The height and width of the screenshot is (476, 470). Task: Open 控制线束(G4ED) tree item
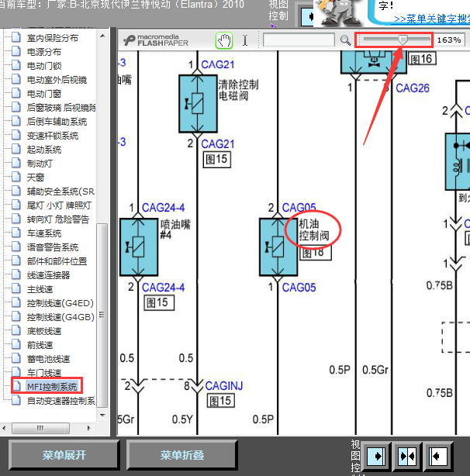tap(60, 303)
